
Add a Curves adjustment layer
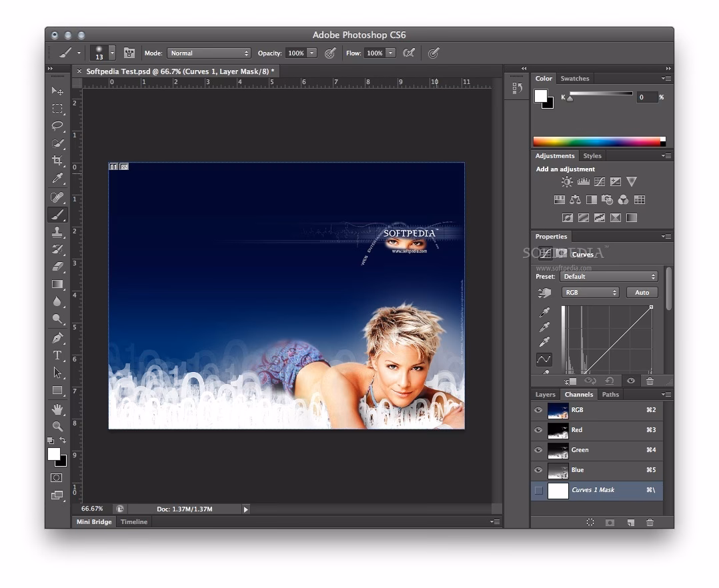pyautogui.click(x=599, y=181)
